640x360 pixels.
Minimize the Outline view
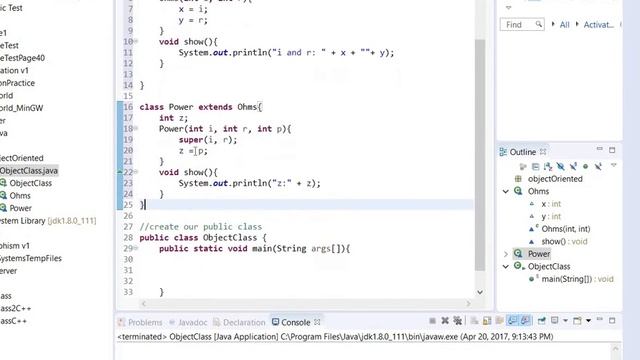(600, 149)
